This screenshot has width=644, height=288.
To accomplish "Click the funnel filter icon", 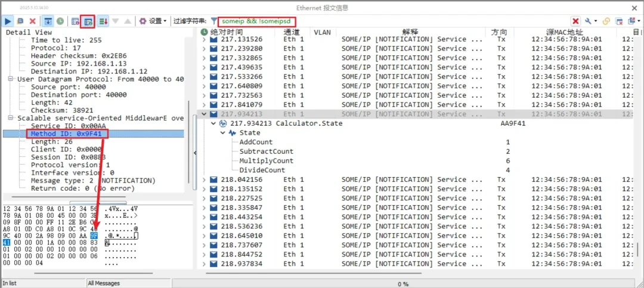I will (x=213, y=21).
